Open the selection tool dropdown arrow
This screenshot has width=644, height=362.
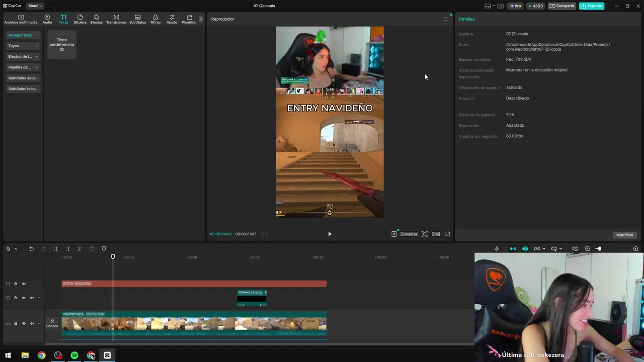click(x=16, y=249)
